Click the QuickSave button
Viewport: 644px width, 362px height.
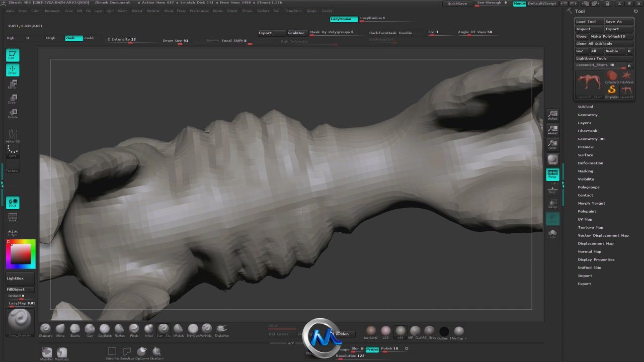click(457, 3)
